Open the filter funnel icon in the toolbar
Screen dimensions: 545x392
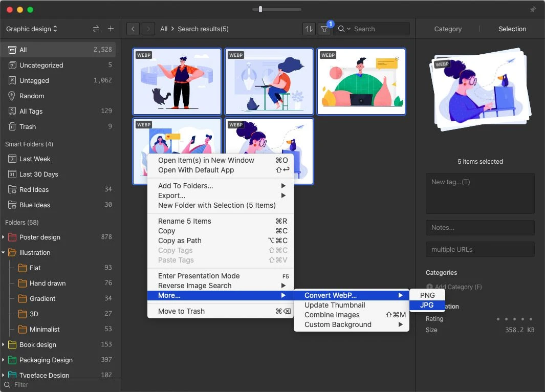(325, 29)
